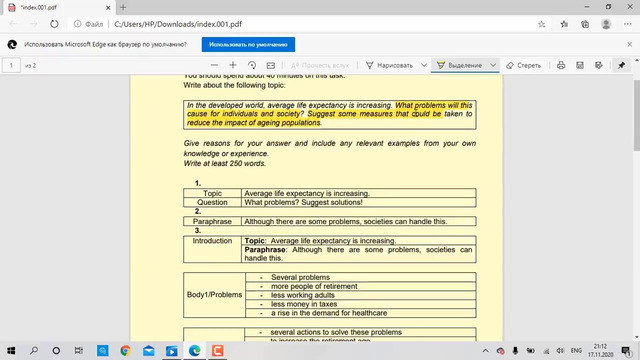The image size is (640, 360).
Task: Zoom out with the minus icon
Action: 214,65
